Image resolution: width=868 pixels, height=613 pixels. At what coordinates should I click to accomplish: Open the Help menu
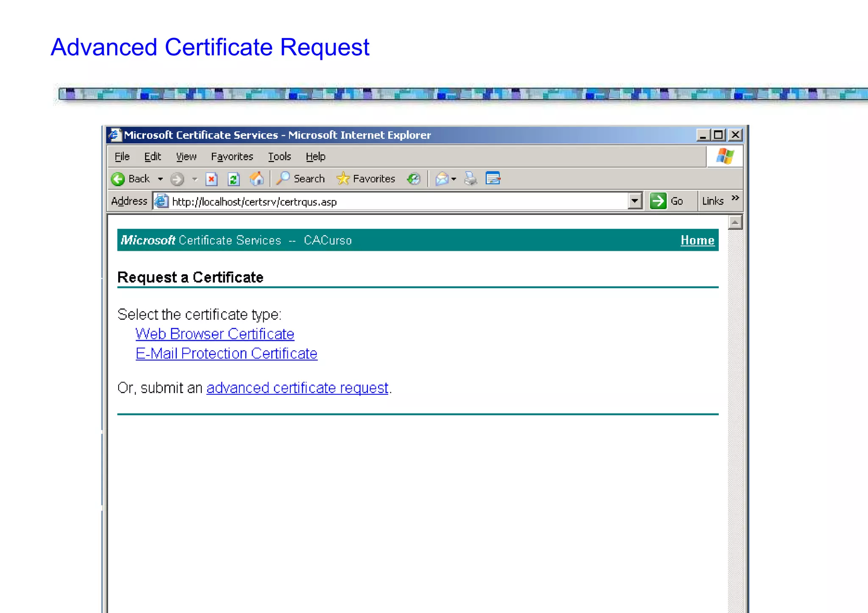pos(316,157)
